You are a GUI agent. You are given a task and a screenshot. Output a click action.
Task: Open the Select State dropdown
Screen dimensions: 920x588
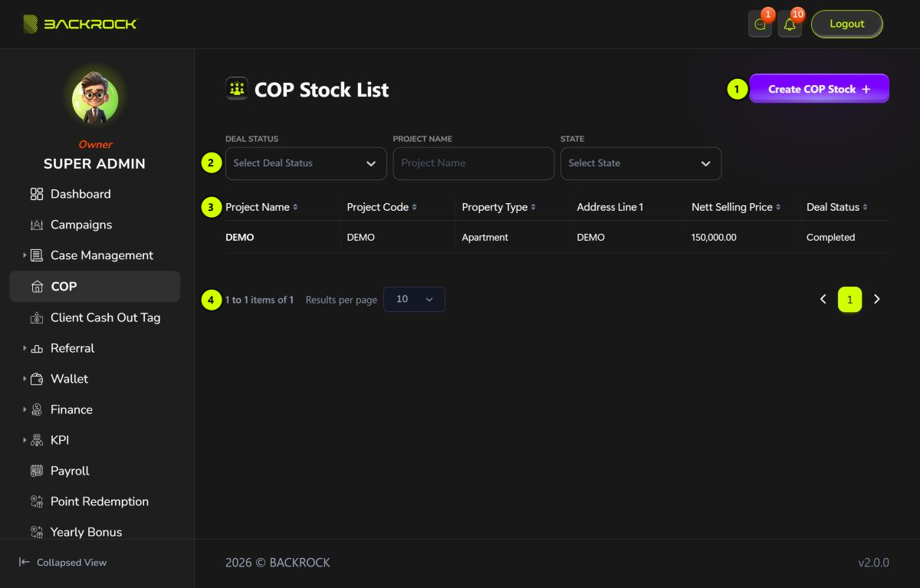click(641, 163)
